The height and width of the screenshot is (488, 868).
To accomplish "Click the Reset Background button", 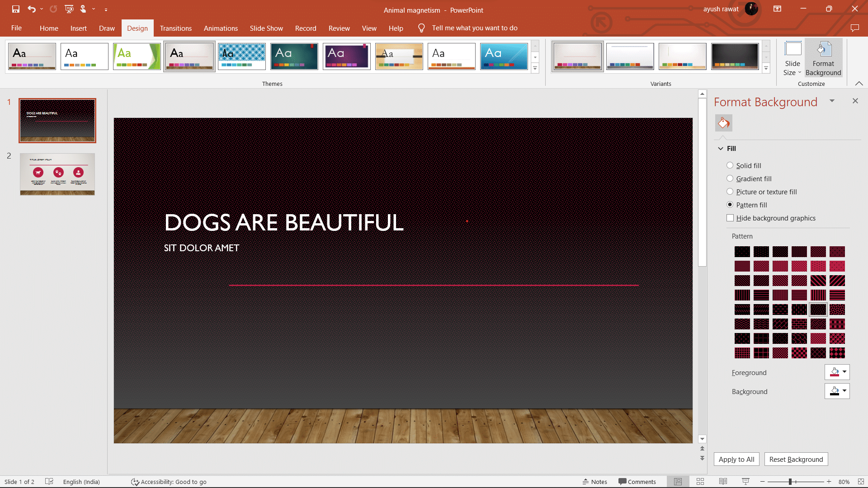I will pyautogui.click(x=796, y=459).
